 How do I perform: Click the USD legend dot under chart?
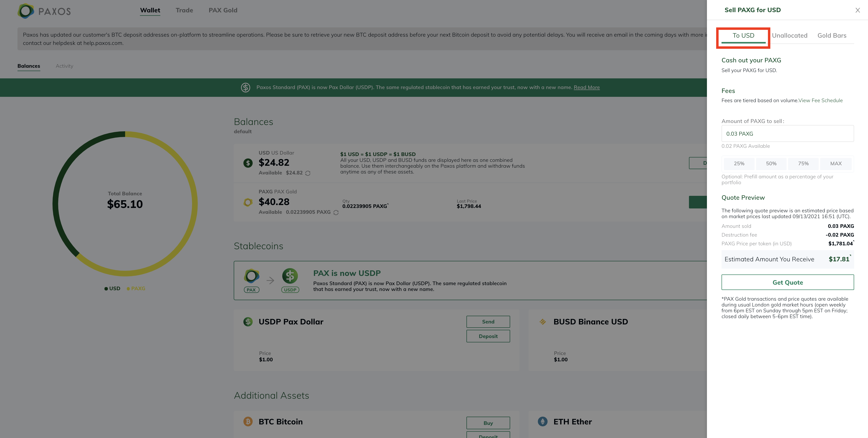click(x=106, y=289)
